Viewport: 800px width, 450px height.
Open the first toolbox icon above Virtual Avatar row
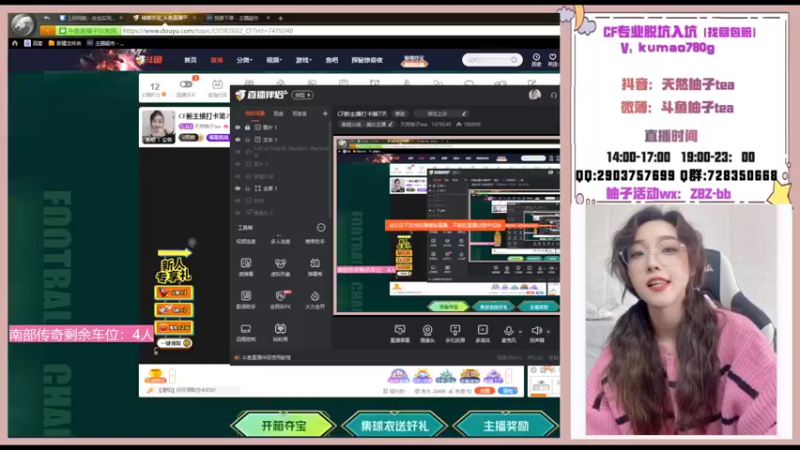pos(246,263)
